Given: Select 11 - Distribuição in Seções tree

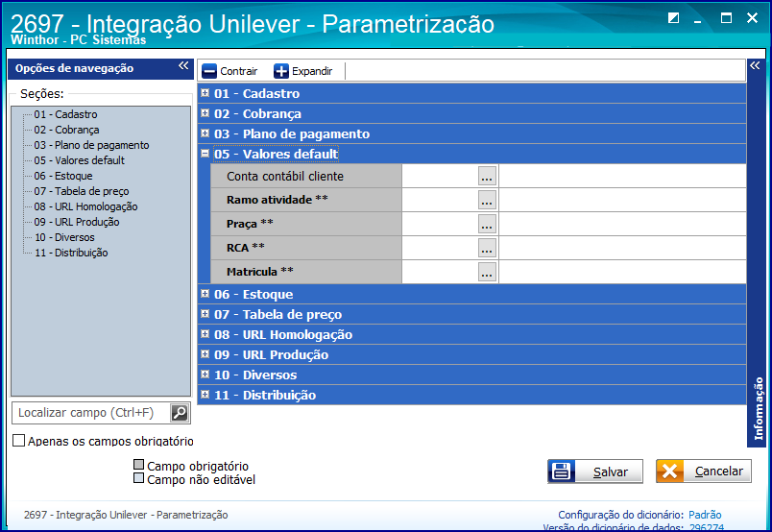Looking at the screenshot, I should click(71, 253).
